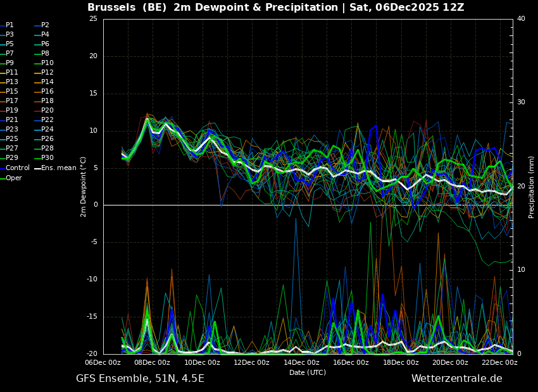Select the Control legend entry
Image resolution: width=538 pixels, height=392 pixels.
(x=17, y=168)
